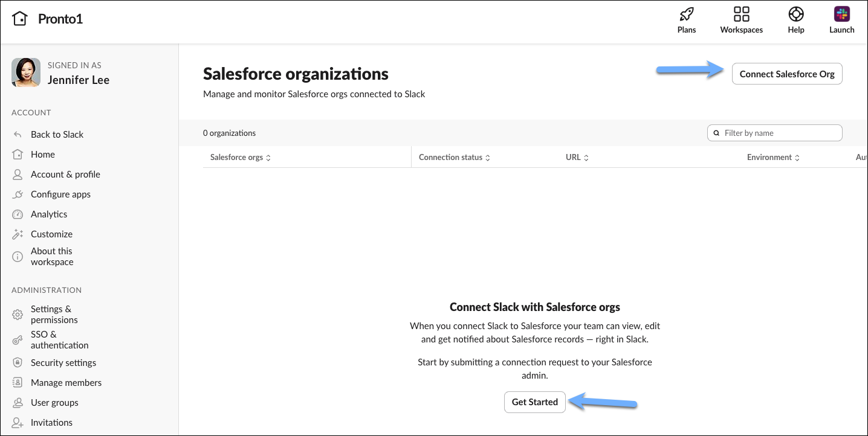This screenshot has height=436, width=868.
Task: Select the Analytics sidebar icon
Action: coord(18,214)
